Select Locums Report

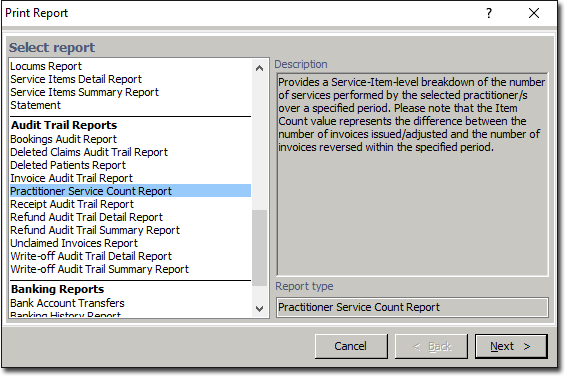click(46, 66)
